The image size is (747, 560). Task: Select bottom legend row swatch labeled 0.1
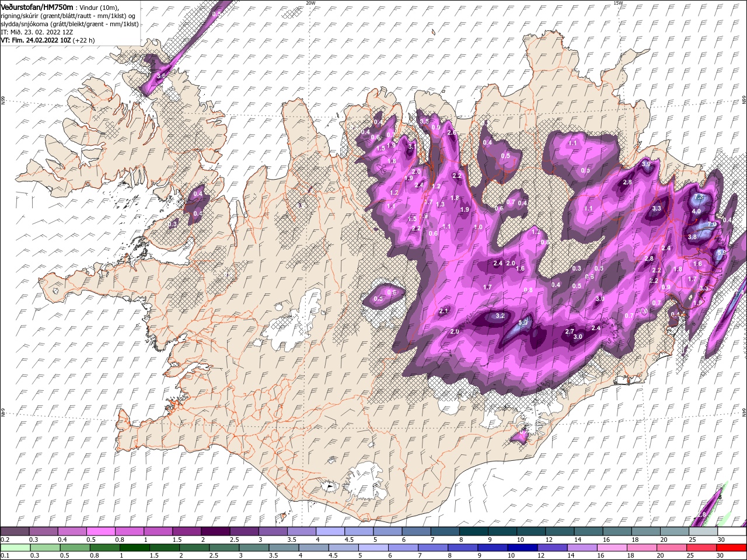15,548
